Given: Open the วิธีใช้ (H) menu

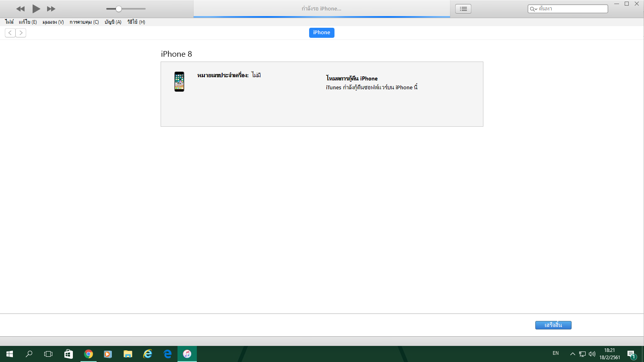Looking at the screenshot, I should (136, 22).
